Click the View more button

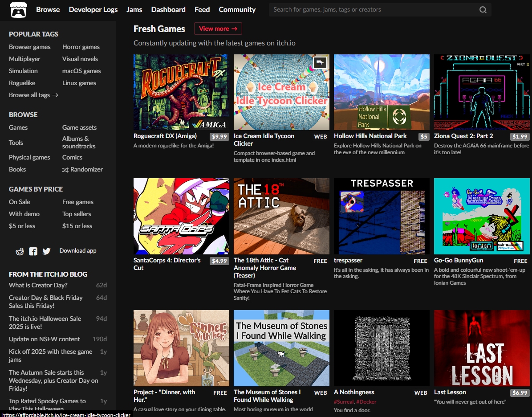click(218, 29)
